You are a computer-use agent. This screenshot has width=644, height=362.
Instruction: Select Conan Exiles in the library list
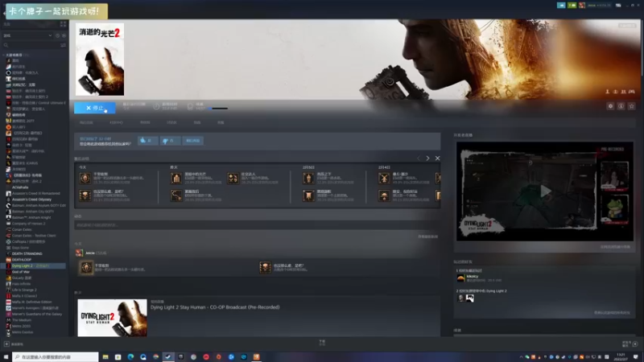click(22, 229)
